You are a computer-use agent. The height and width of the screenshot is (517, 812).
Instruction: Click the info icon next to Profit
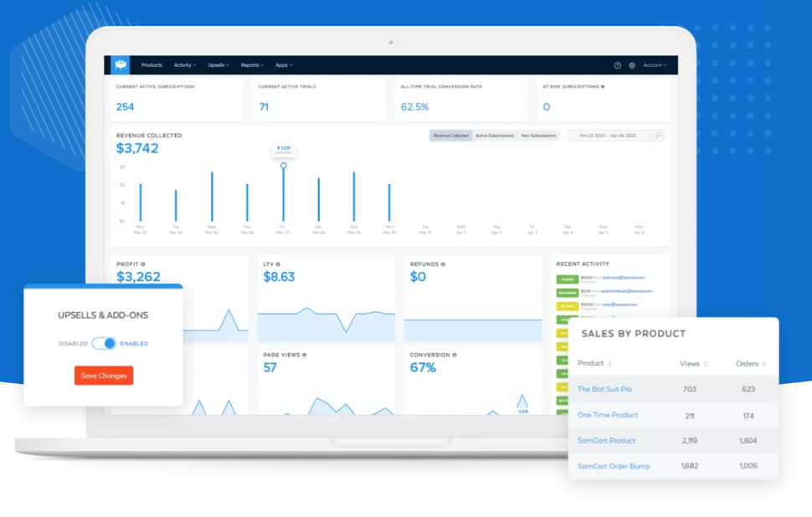point(143,264)
